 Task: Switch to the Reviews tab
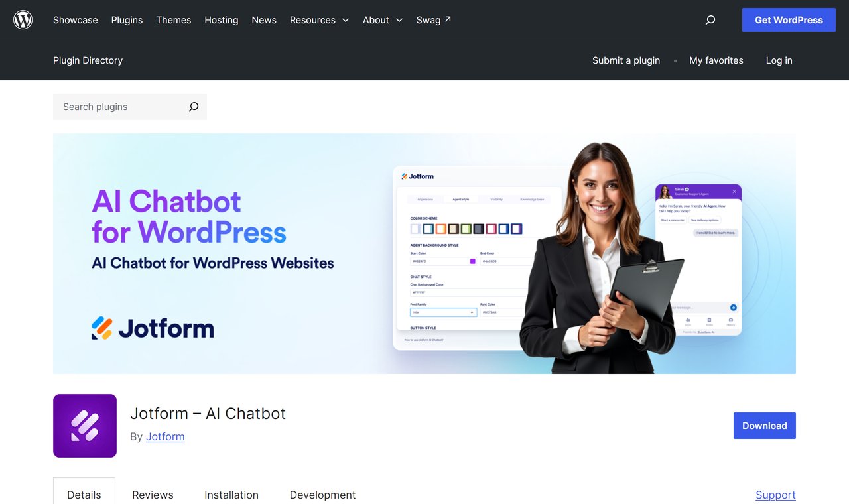pos(153,495)
